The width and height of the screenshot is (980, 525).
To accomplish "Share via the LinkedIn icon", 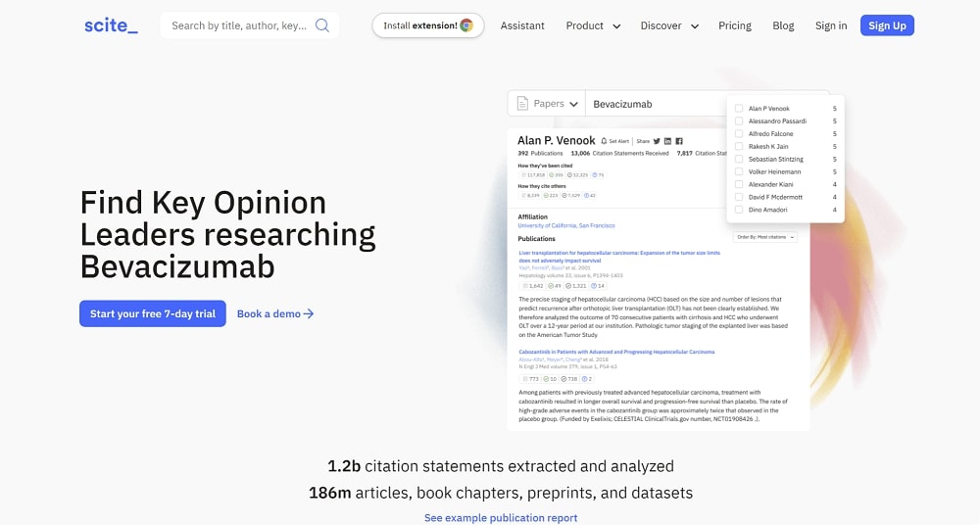I will [667, 141].
